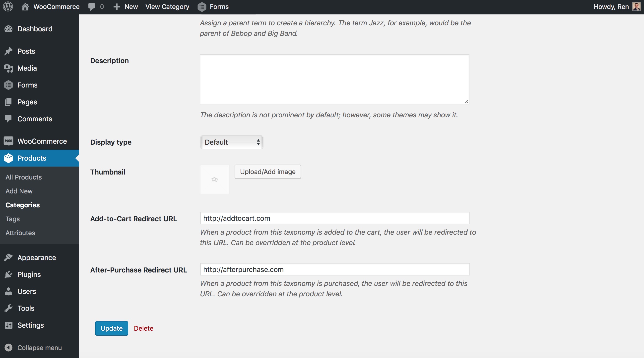Viewport: 644px width, 358px height.
Task: Open the New content menu
Action: click(x=126, y=7)
